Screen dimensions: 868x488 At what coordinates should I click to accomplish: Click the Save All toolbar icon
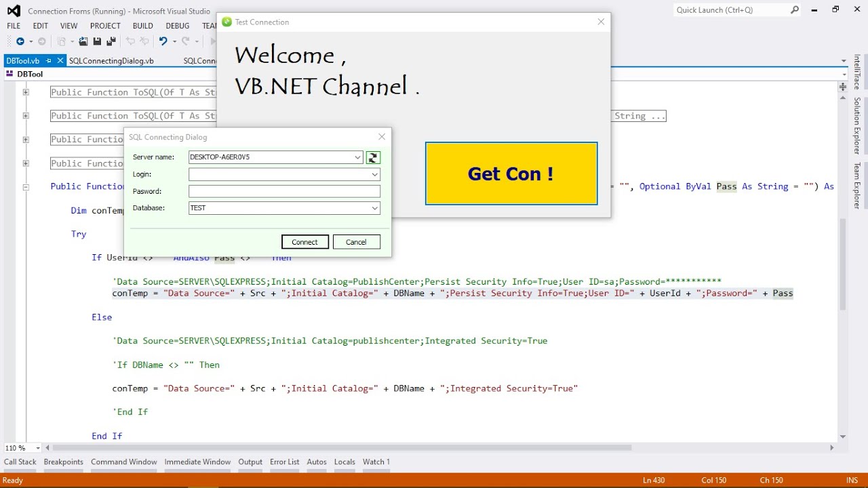(x=111, y=41)
